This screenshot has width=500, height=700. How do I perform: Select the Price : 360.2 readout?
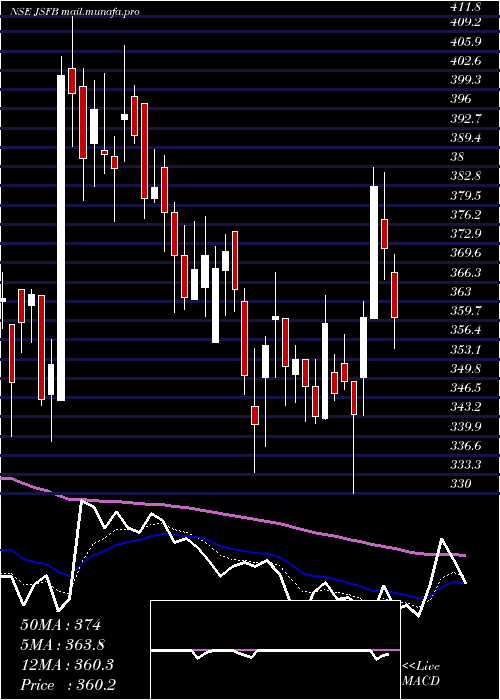(68, 685)
